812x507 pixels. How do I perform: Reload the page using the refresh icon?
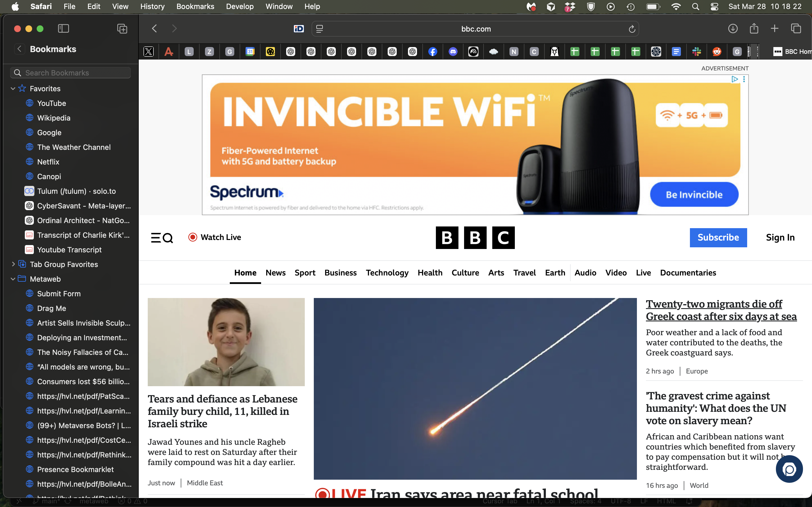632,29
